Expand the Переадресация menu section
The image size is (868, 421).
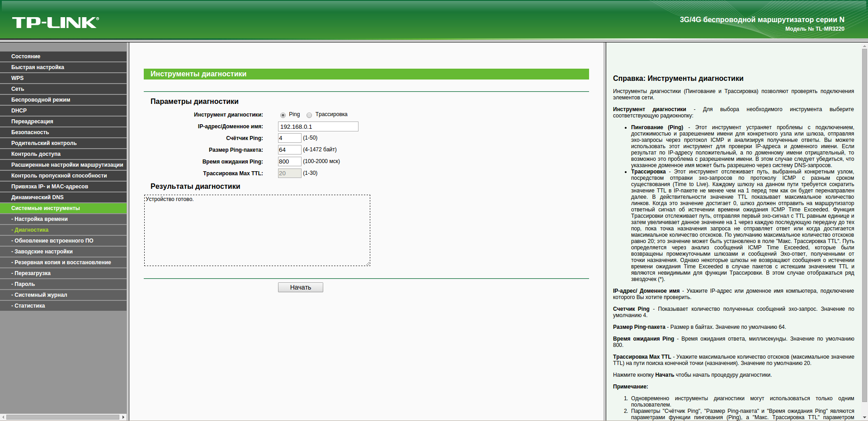tap(32, 122)
